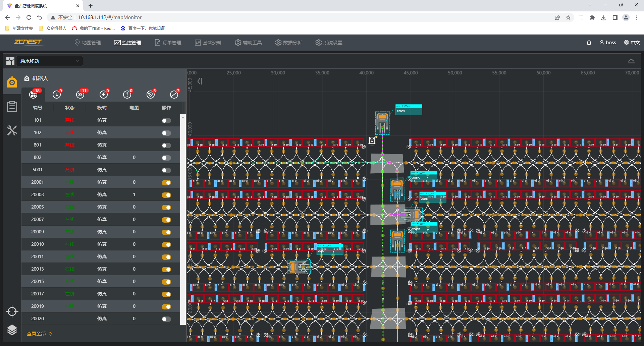Open browser profile avatar
Viewport: 644px width, 346px height.
click(x=626, y=17)
